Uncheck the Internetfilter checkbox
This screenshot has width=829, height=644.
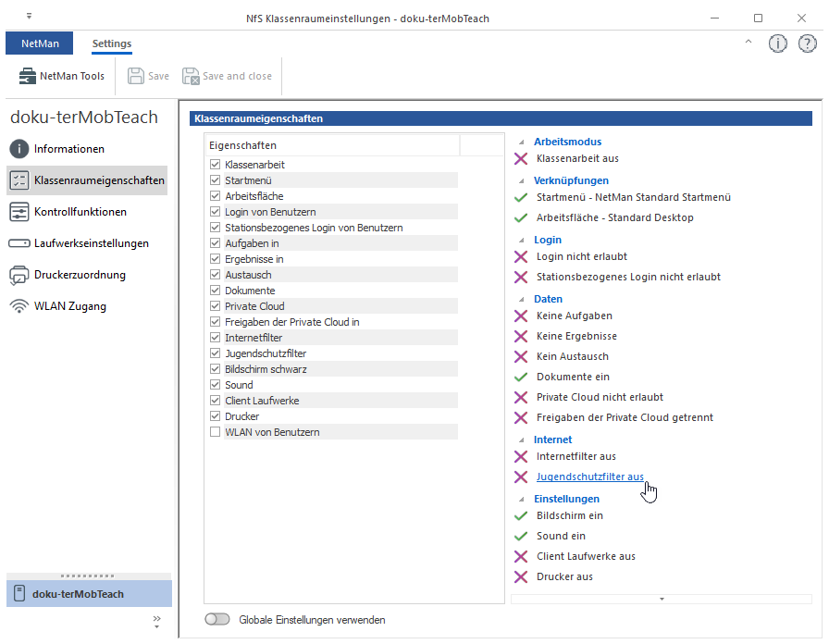click(x=216, y=338)
